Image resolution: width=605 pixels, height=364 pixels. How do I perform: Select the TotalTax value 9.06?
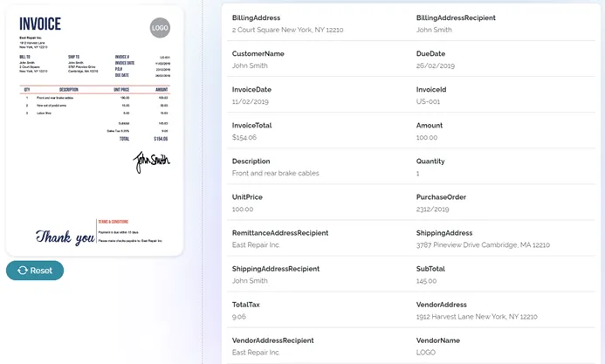(x=239, y=317)
